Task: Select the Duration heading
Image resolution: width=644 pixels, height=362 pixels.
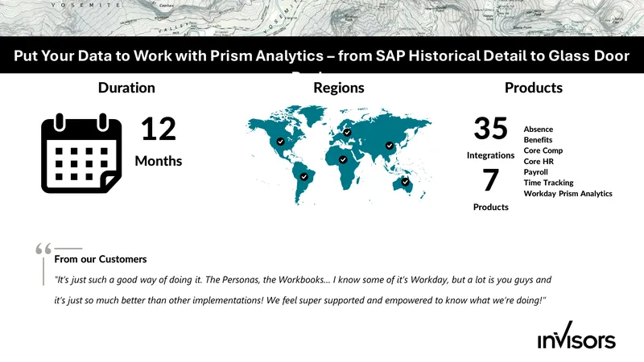Action: point(126,88)
